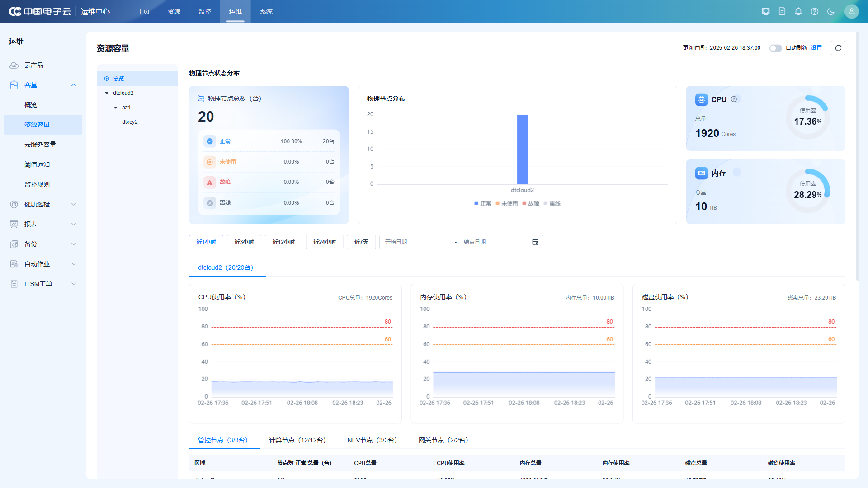Open the 设置 link beside auto refresh

point(816,48)
